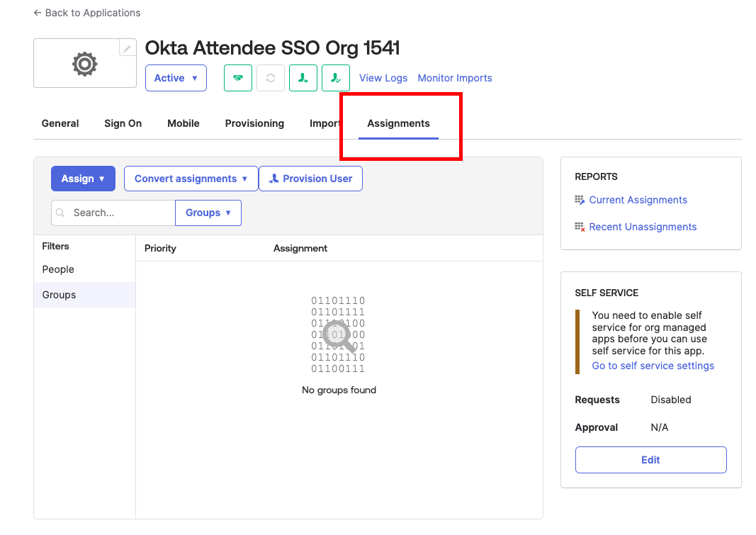Click the "Okta Attendee SSO Org 1541" title
The width and height of the screenshot is (756, 535).
pyautogui.click(x=272, y=47)
